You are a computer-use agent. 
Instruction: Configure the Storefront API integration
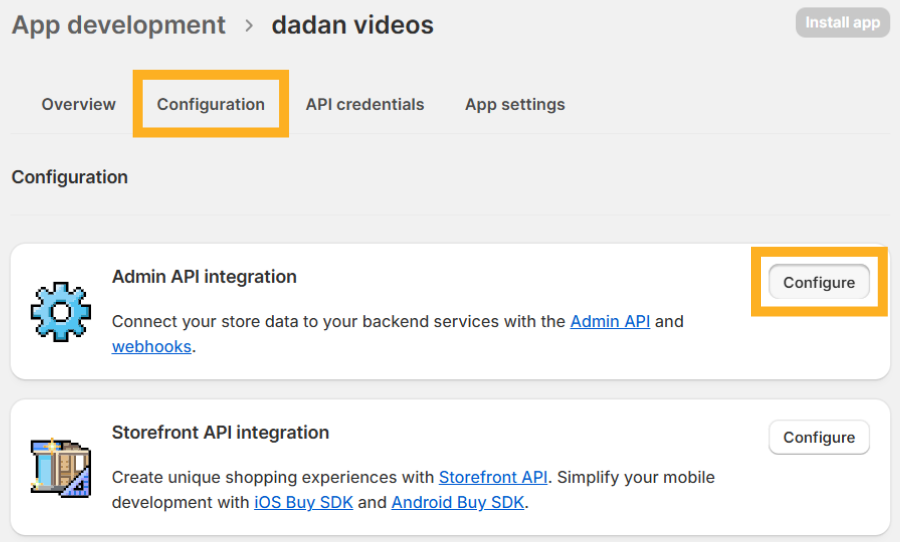pos(819,438)
